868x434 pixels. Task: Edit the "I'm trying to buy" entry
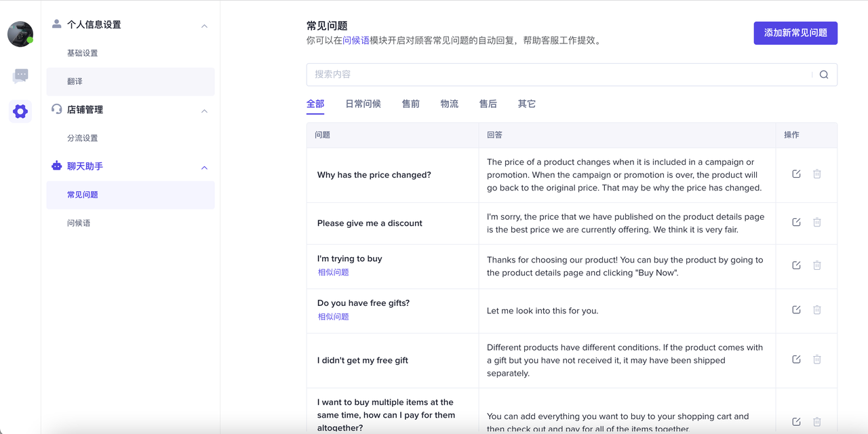pos(796,265)
